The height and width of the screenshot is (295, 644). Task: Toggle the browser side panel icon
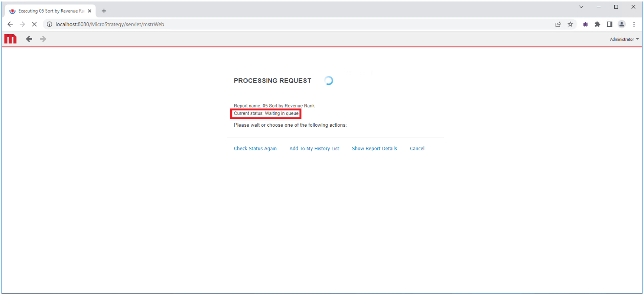pyautogui.click(x=609, y=24)
